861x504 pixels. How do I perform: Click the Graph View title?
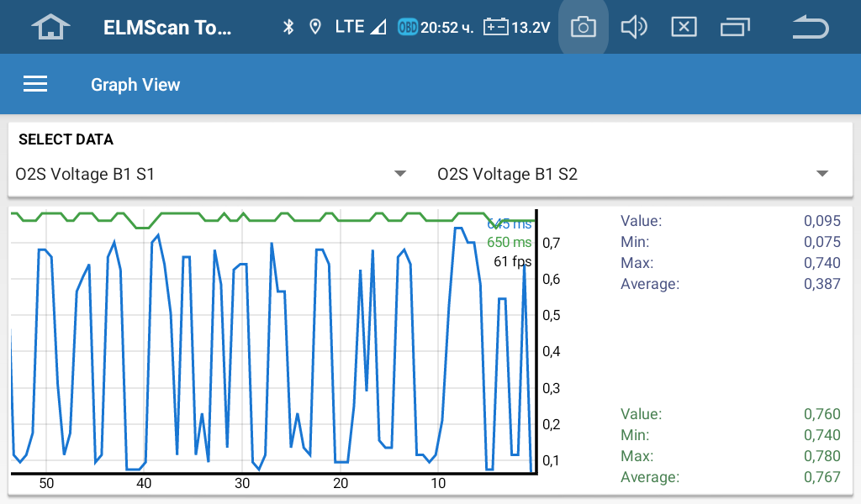click(x=135, y=84)
